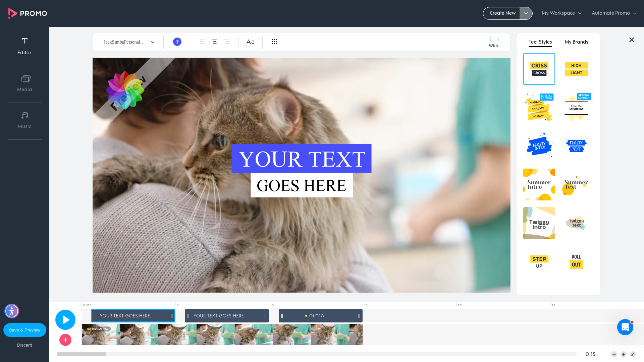644x362 pixels.
Task: Align text to the left
Action: point(202,42)
